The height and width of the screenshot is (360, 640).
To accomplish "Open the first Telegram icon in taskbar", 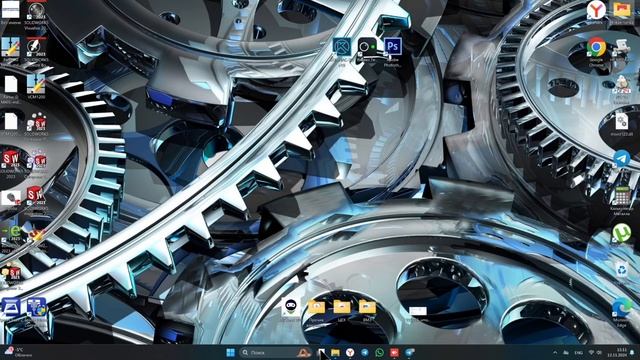I will coord(364,352).
